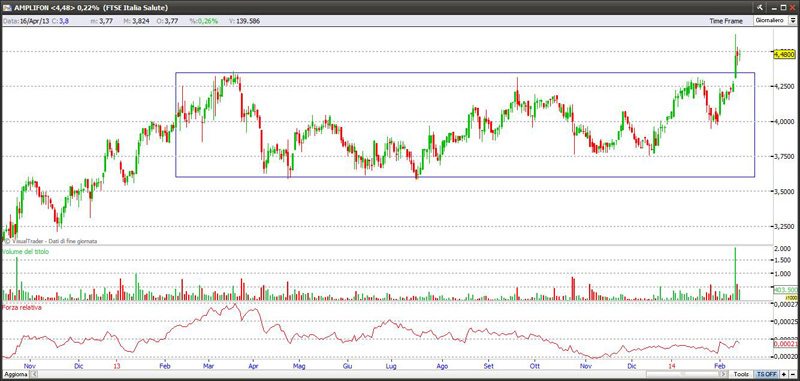Click the Data:16/Apr/13 field
Viewport: 800px width, 381px height.
[x=26, y=21]
